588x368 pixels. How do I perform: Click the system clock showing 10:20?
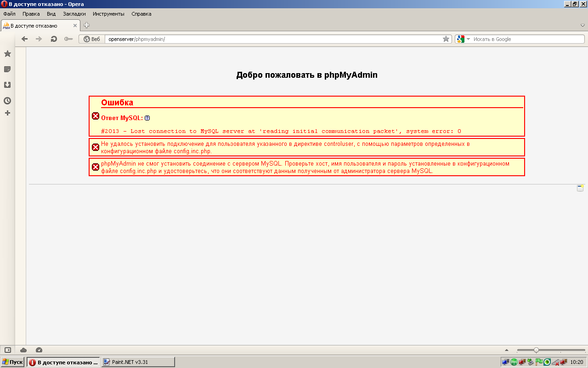click(577, 362)
